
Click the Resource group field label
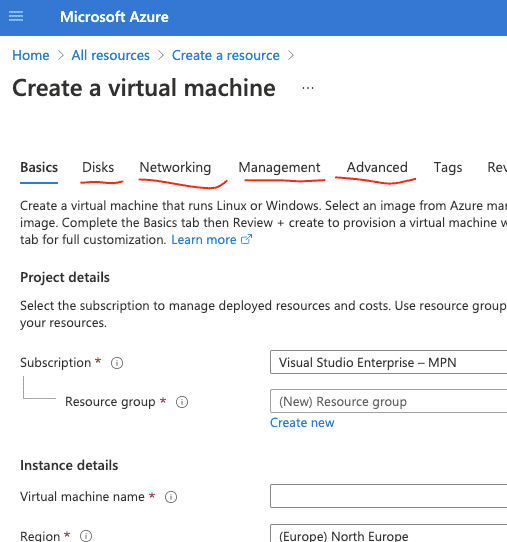110,402
